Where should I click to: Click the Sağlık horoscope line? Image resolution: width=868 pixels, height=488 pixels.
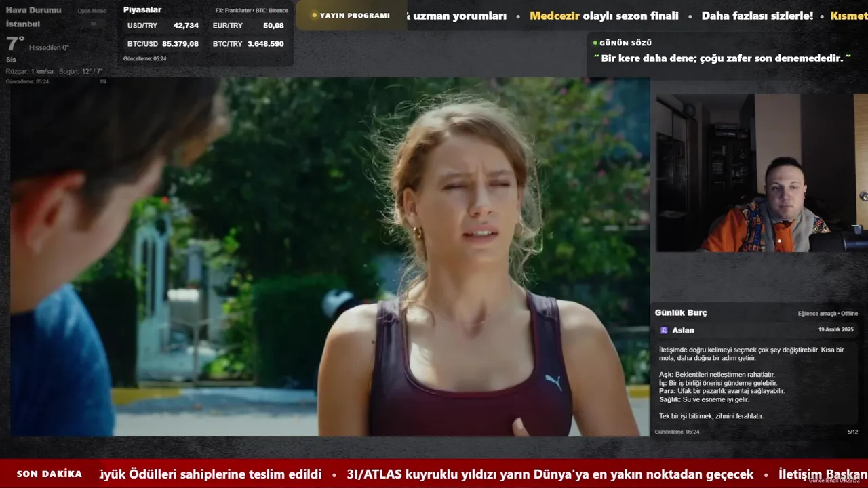pyautogui.click(x=704, y=399)
